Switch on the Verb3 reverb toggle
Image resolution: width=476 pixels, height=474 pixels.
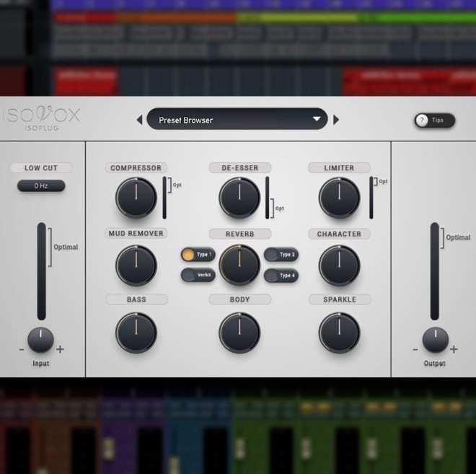(198, 275)
